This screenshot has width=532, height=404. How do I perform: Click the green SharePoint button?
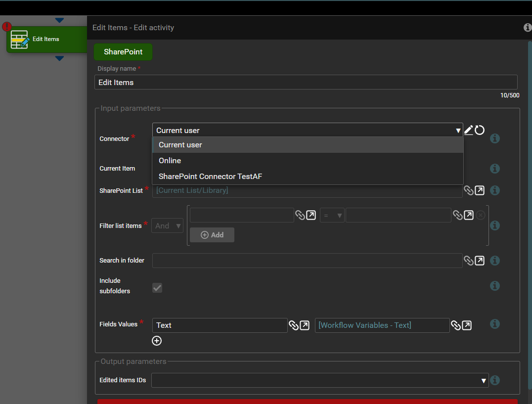point(123,52)
